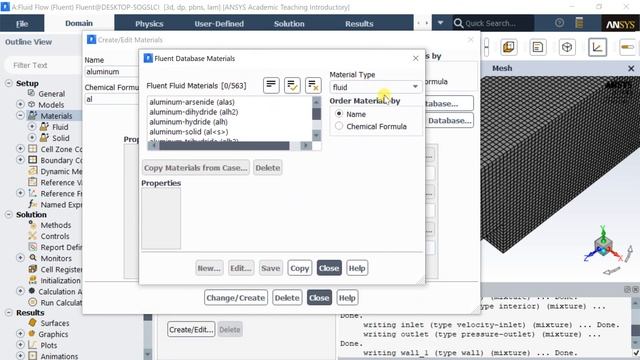This screenshot has height=360, width=640.
Task: Click the Monitors magnifier icon in tree
Action: point(33,258)
